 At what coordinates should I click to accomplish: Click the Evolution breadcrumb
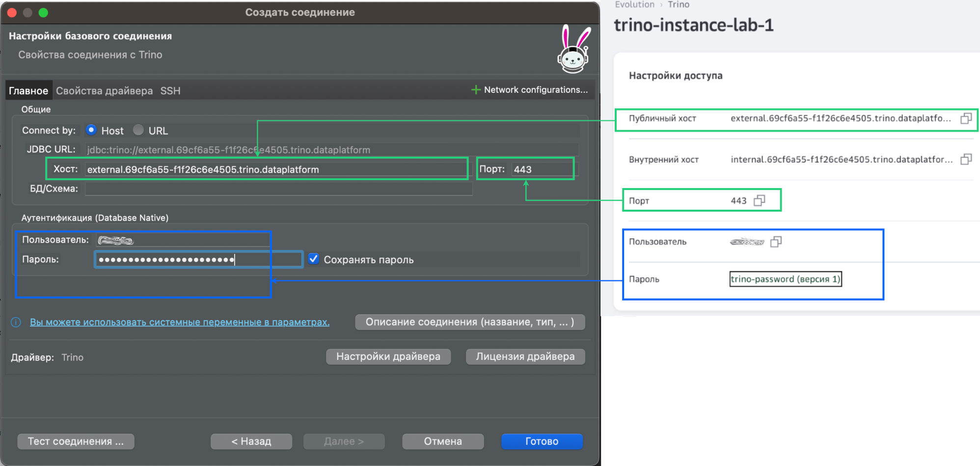[x=635, y=4]
